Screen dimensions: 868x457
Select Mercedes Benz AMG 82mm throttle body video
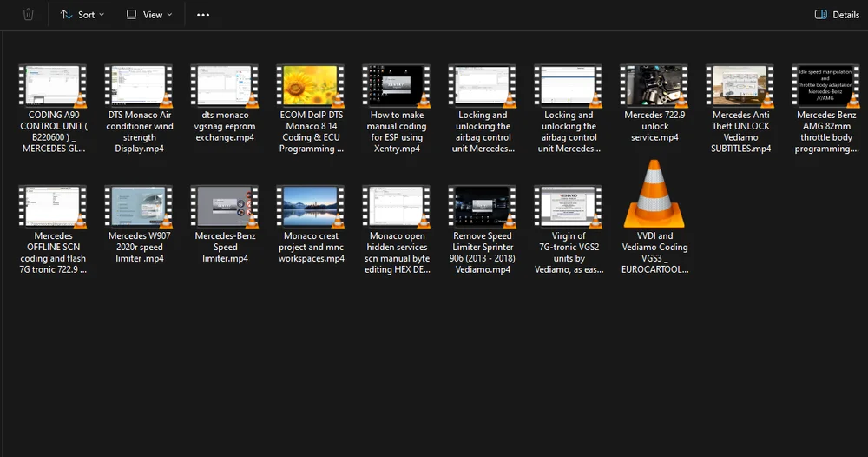(x=825, y=86)
